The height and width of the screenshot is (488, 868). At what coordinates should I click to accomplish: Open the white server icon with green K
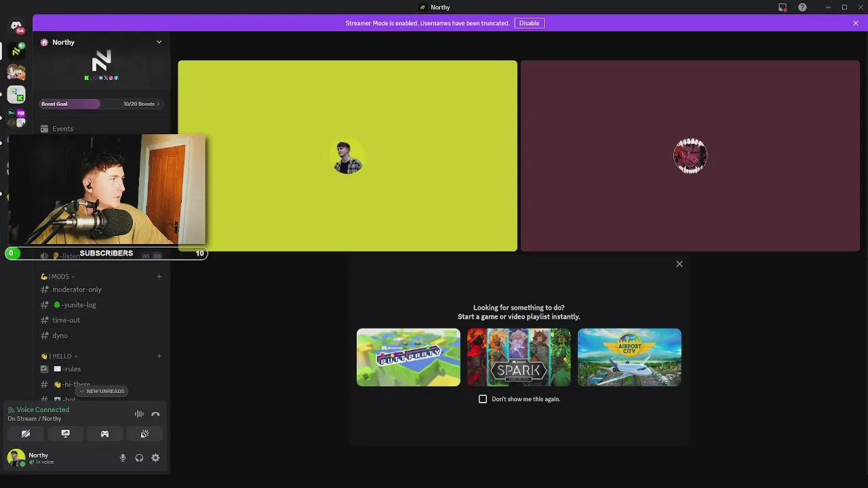pyautogui.click(x=16, y=95)
